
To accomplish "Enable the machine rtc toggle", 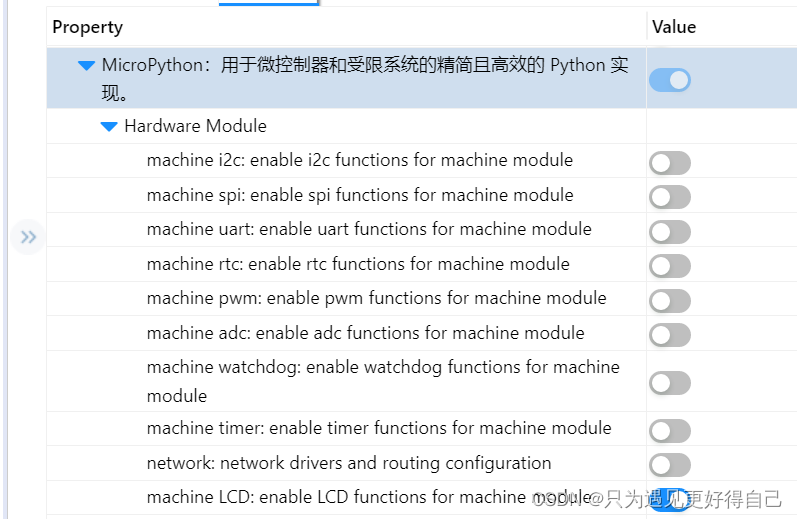I will click(669, 266).
